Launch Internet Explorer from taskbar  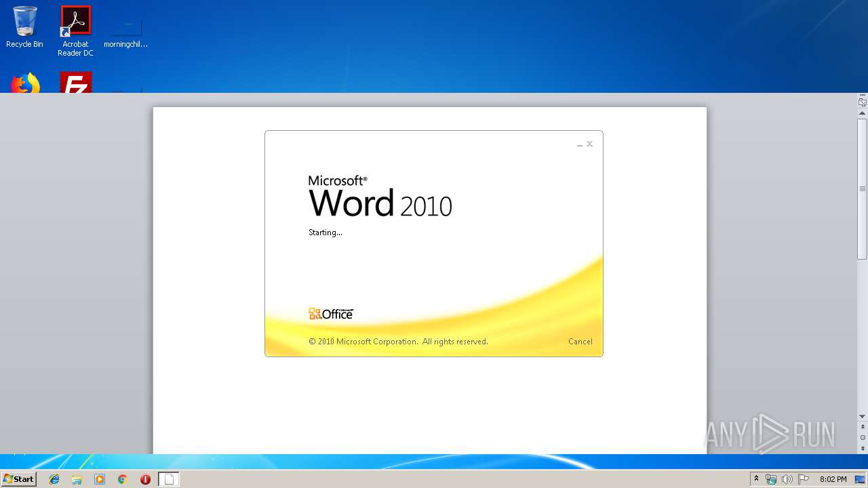(x=54, y=479)
